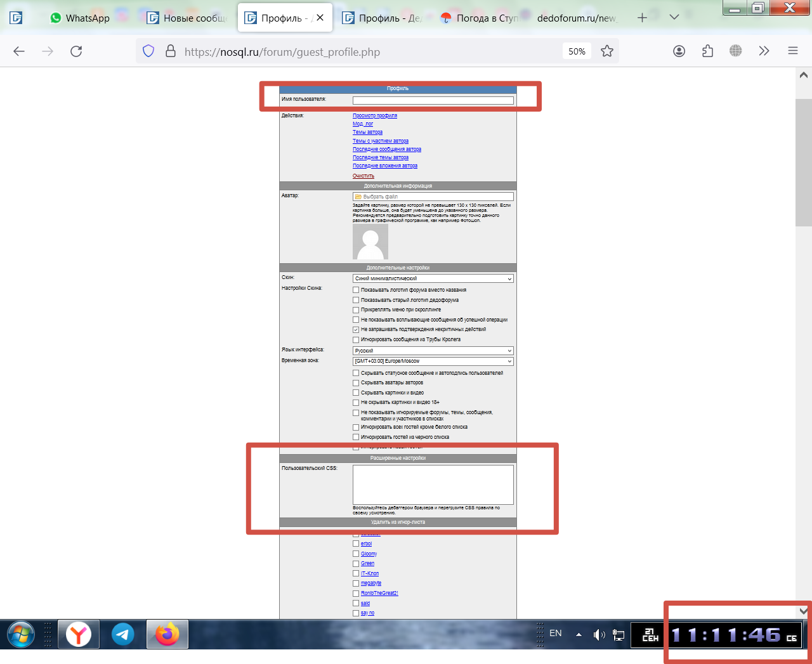The height and width of the screenshot is (664, 812).
Task: Uncheck 'Не запрашивать подтверждения некритичных действий'
Action: (356, 330)
